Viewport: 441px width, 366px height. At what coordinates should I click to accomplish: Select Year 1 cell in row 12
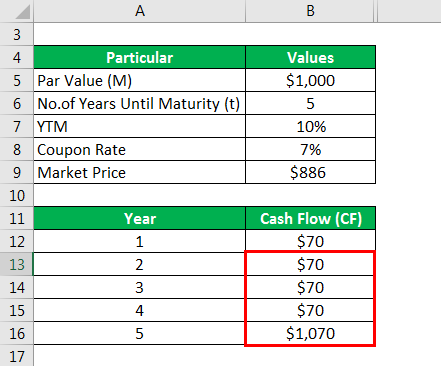pos(140,241)
